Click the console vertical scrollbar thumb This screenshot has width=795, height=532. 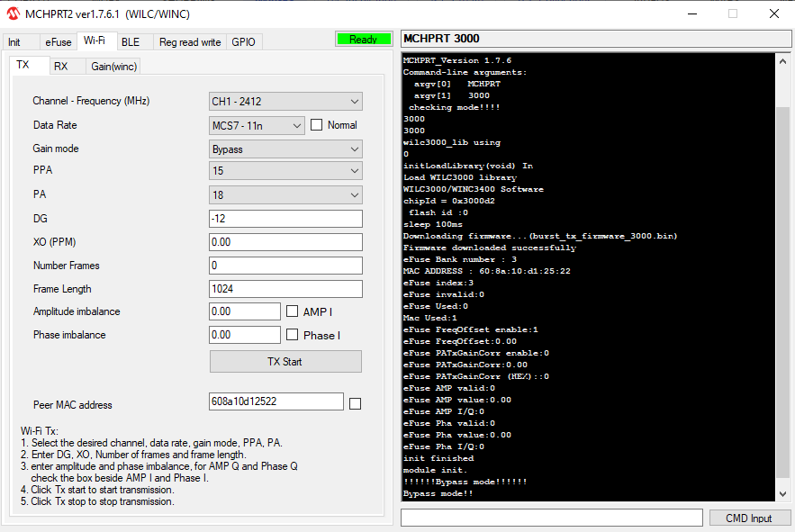(782, 292)
